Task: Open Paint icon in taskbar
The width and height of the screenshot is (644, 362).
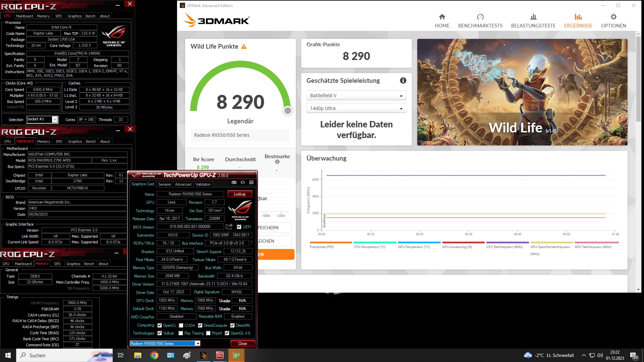Action: [x=187, y=355]
